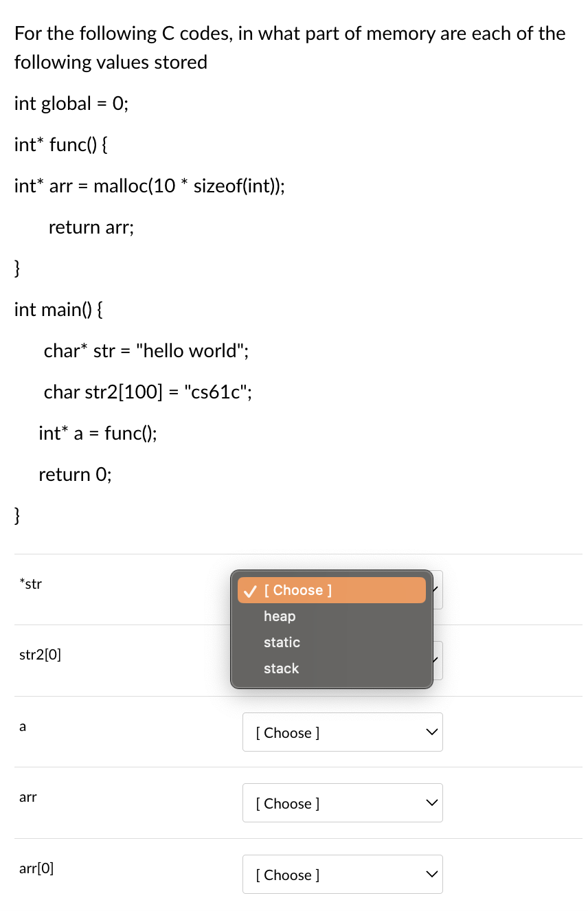Click the 'arr[0]' row label
The width and height of the screenshot is (588, 911).
pos(36,868)
